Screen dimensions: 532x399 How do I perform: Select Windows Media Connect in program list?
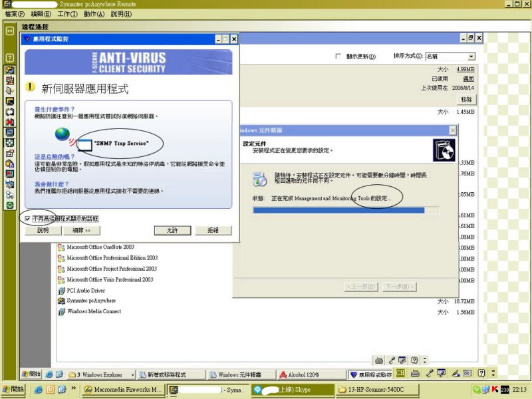94,311
